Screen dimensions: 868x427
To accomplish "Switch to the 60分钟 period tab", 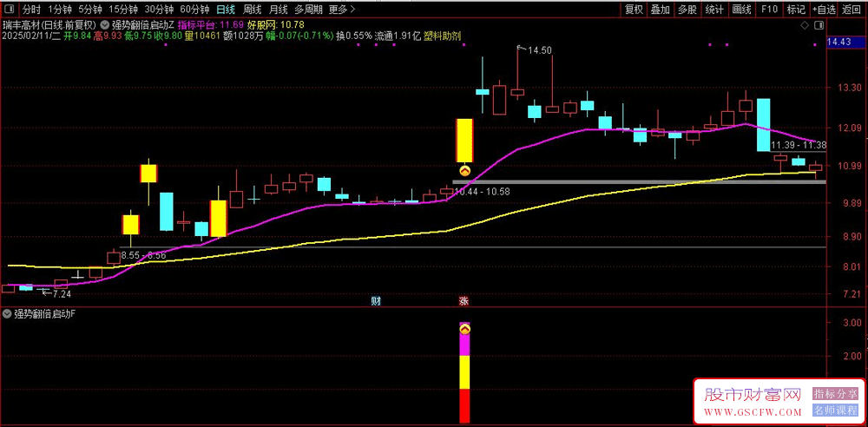I will click(194, 10).
